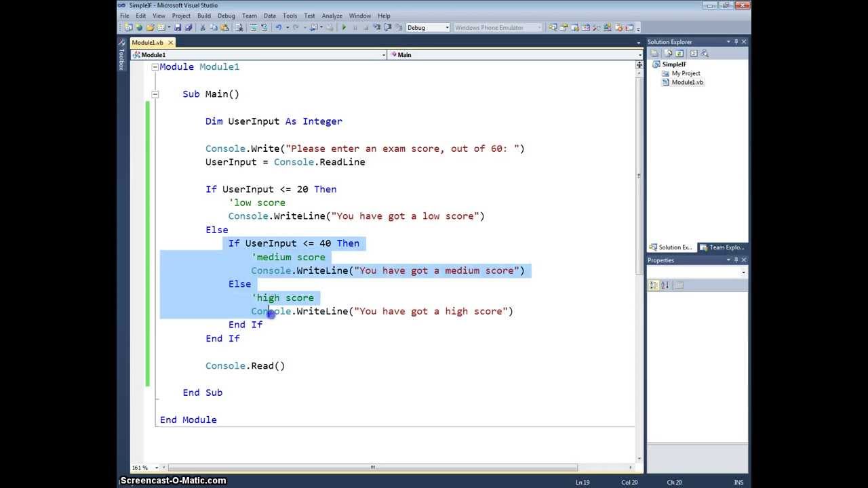
Task: Uncomment the selected lines icon
Action: pos(264,28)
